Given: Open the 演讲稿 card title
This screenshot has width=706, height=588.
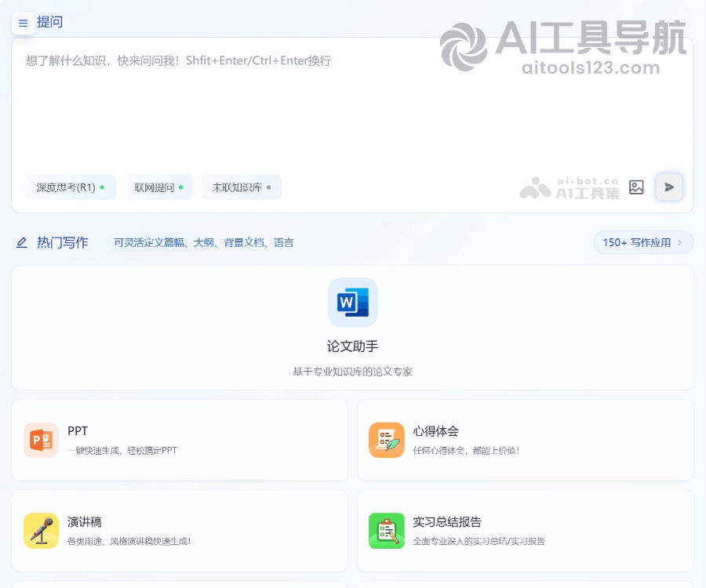Looking at the screenshot, I should tap(84, 522).
